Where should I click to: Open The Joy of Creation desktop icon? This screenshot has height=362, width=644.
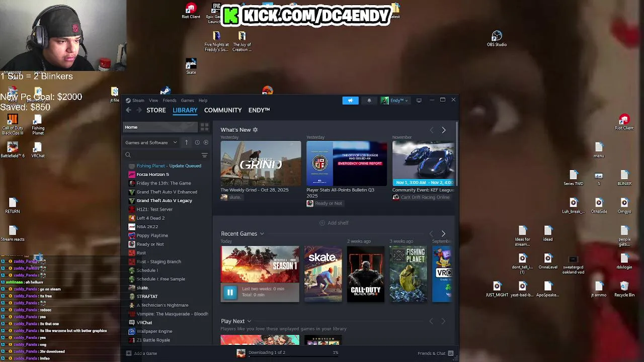(242, 41)
